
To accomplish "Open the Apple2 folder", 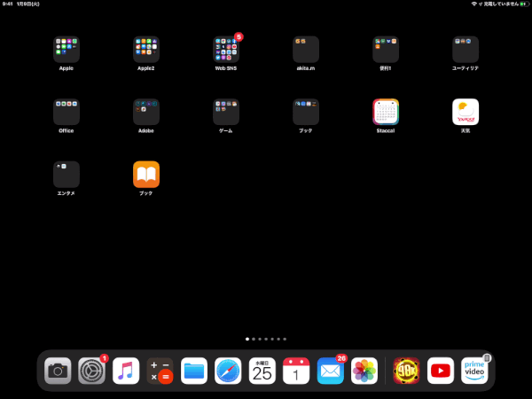I will pyautogui.click(x=146, y=50).
